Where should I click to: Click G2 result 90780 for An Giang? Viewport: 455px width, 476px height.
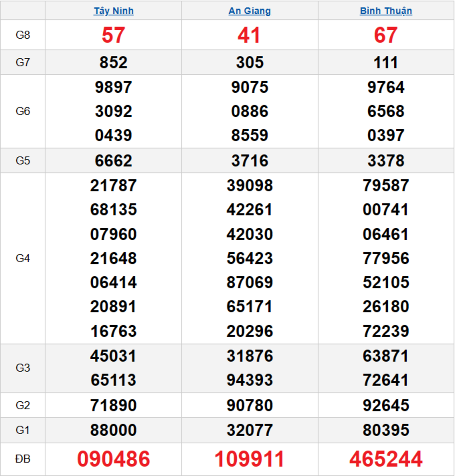click(249, 405)
